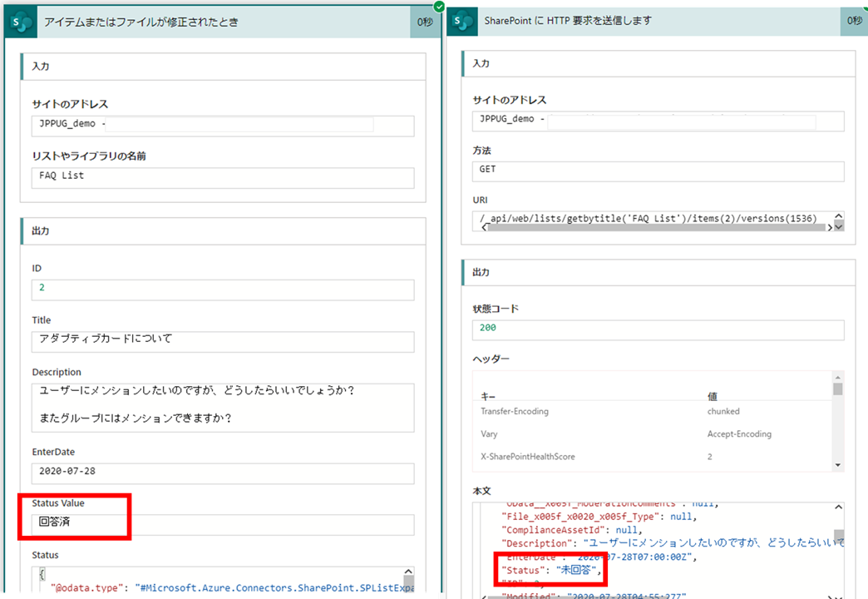
Task: Click SharePoint icon on the HTTP request card
Action: (462, 22)
